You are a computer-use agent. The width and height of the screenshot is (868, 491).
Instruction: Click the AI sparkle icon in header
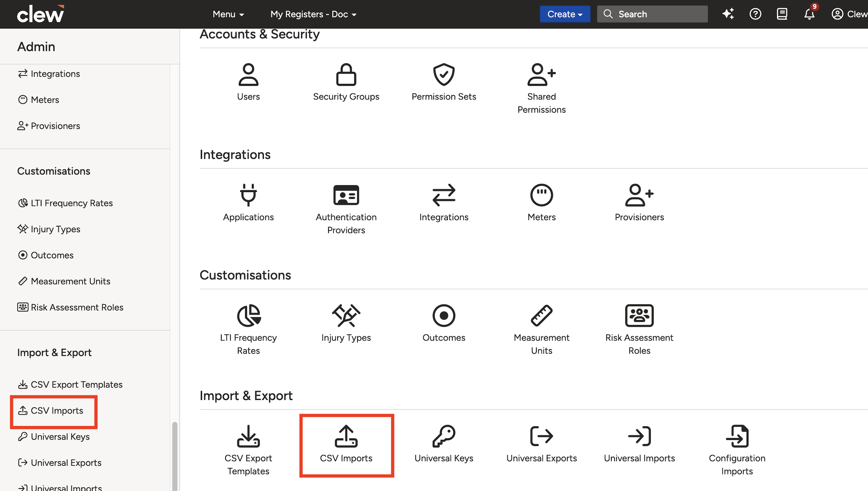(728, 14)
